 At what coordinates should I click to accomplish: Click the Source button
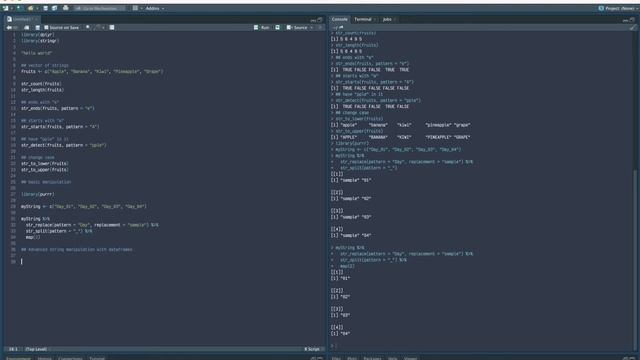click(x=297, y=27)
